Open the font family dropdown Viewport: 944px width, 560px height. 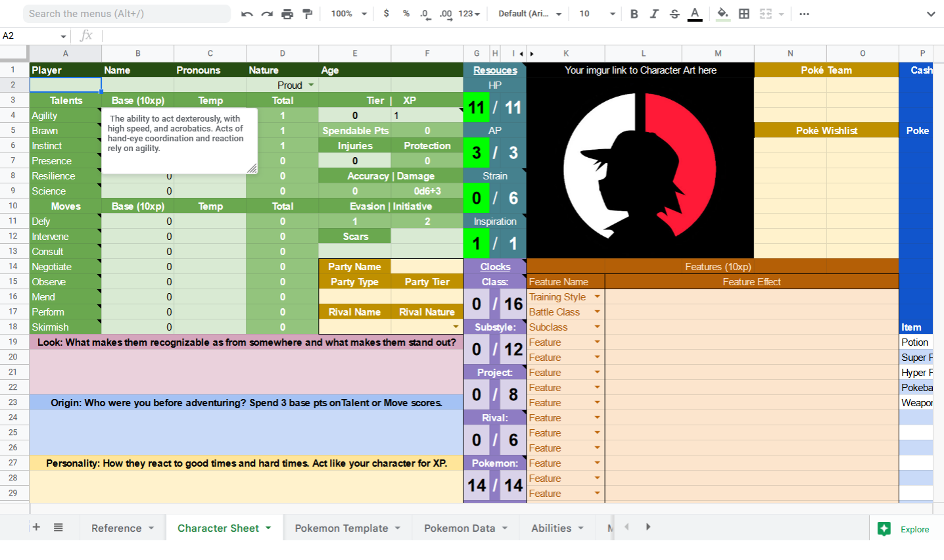click(x=530, y=14)
